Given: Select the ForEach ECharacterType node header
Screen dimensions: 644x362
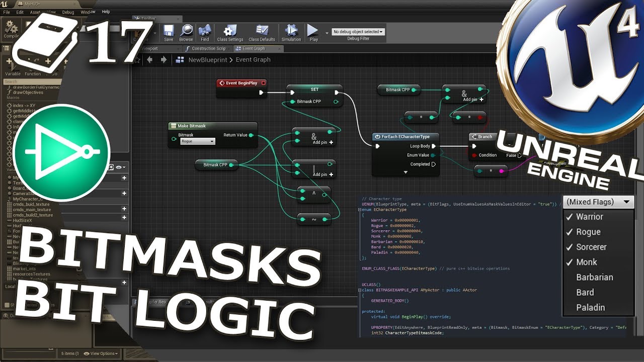Looking at the screenshot, I should click(x=406, y=136).
